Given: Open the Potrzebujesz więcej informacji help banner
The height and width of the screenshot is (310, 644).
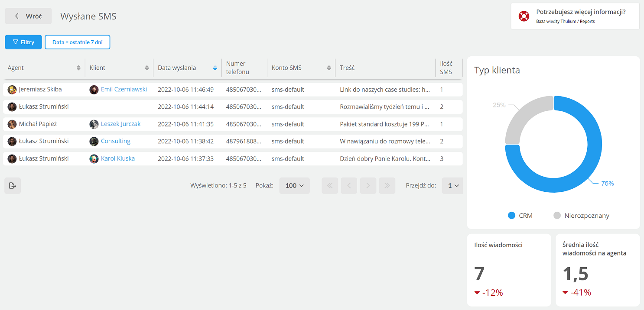Looking at the screenshot, I should [575, 16].
